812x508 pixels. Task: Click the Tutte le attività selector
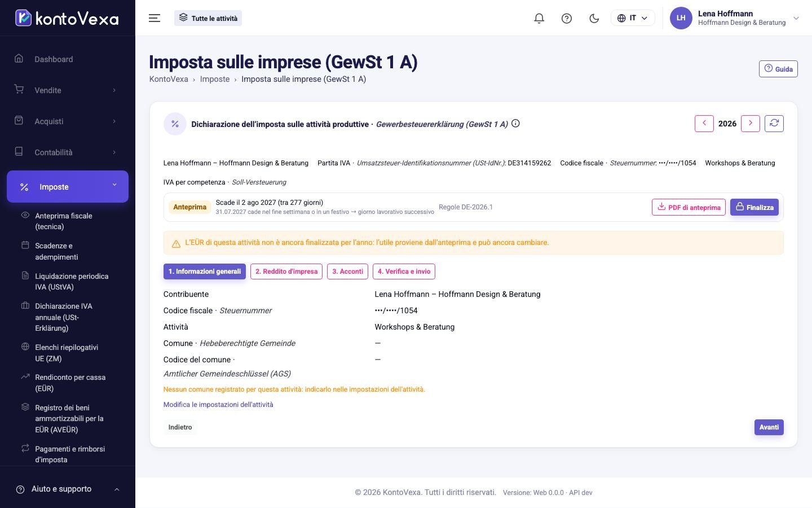click(x=208, y=18)
